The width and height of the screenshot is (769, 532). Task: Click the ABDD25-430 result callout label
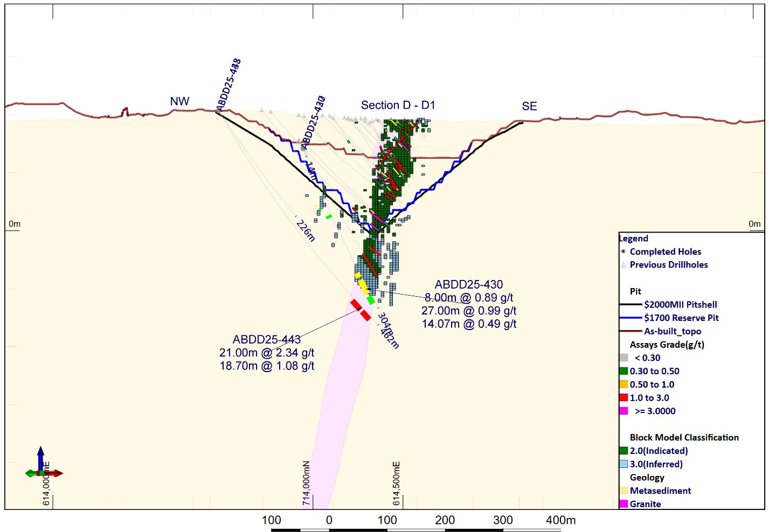[468, 285]
